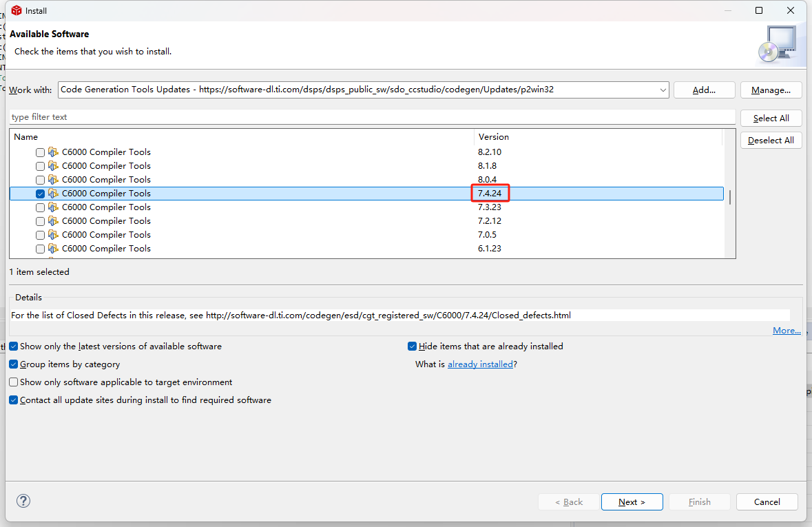Click the C6000 Compiler Tools 8.0.4 row icon

[x=53, y=179]
